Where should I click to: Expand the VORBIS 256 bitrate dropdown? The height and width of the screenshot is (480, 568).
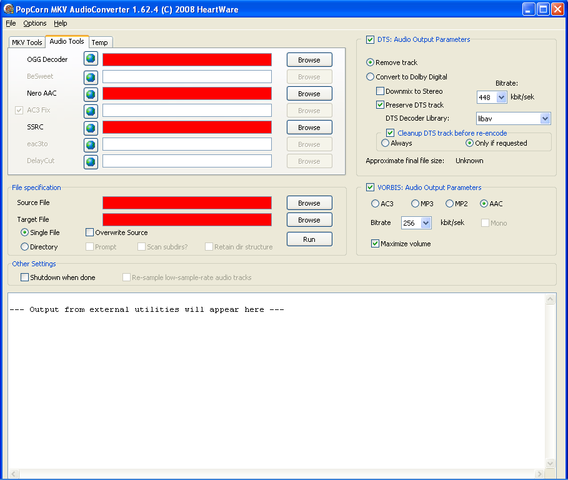click(426, 223)
